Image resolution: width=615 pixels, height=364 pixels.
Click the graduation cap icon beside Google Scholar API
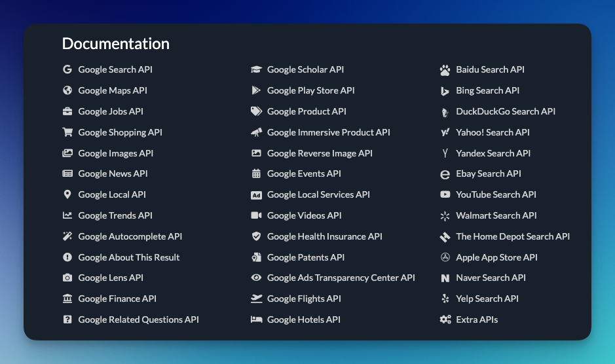[x=256, y=69]
